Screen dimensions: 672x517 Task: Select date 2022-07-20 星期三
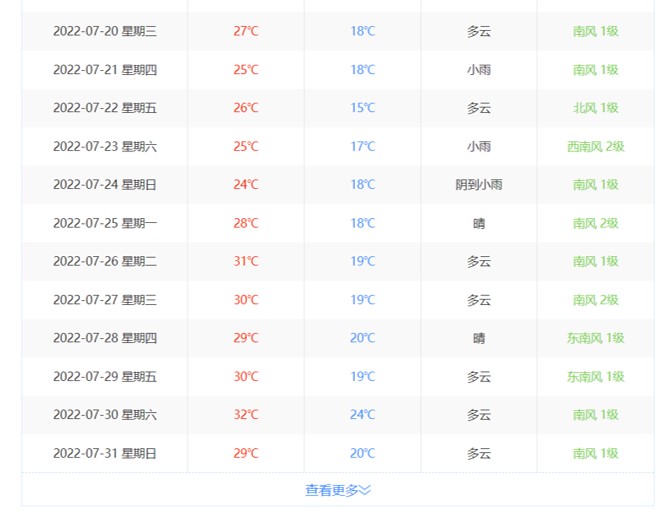(105, 31)
